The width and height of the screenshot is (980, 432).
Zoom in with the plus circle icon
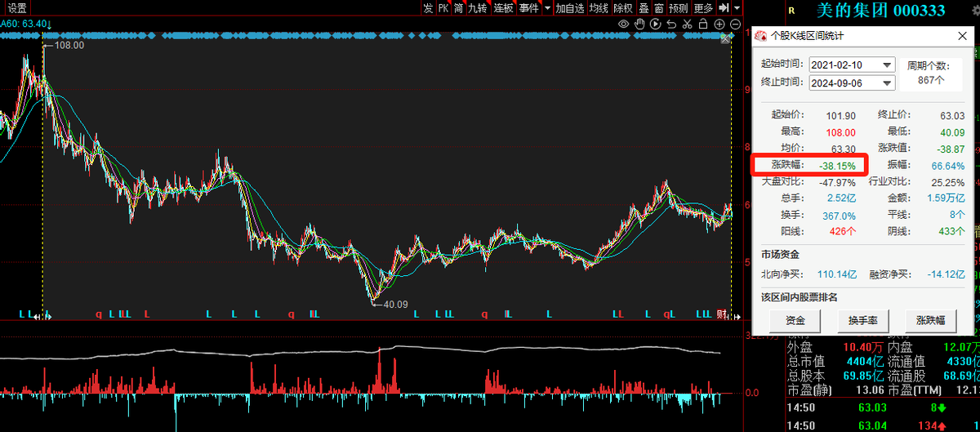(719, 24)
